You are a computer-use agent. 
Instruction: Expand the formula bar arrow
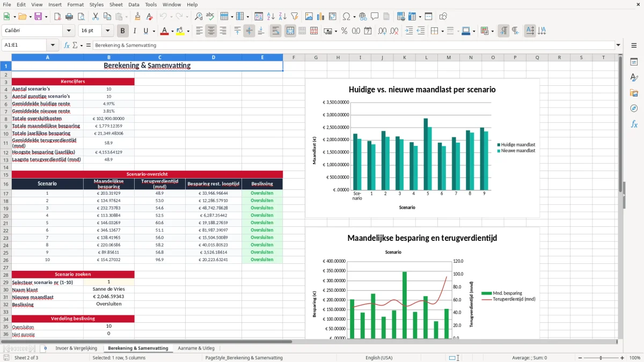tap(618, 46)
